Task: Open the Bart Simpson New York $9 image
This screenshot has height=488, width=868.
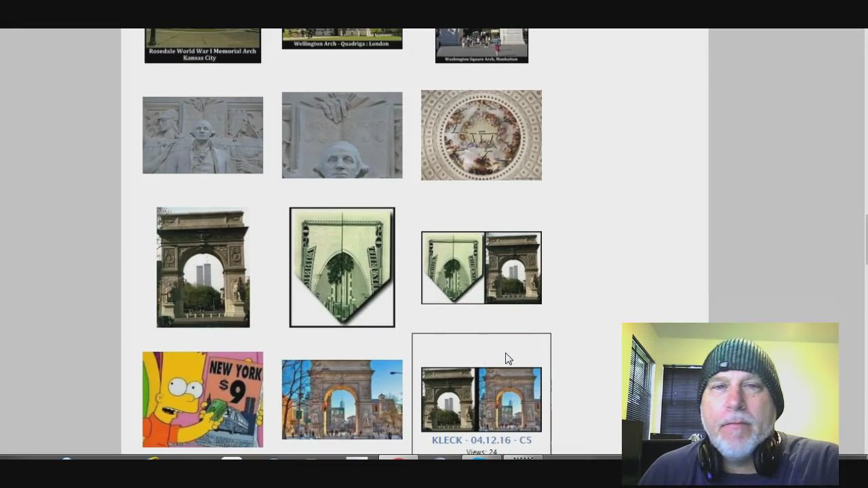Action: 202,399
